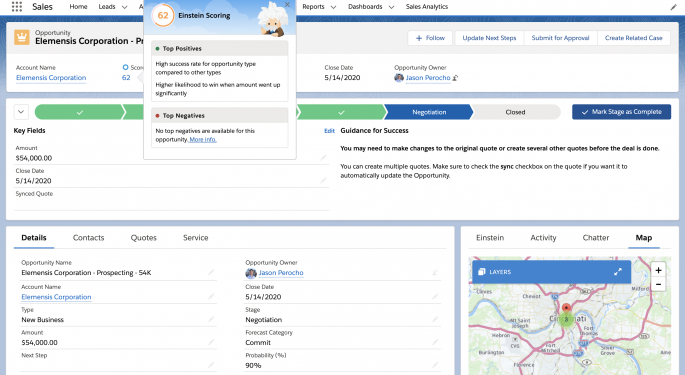Click the green cluster marker on map
This screenshot has height=375, width=685.
(566, 319)
